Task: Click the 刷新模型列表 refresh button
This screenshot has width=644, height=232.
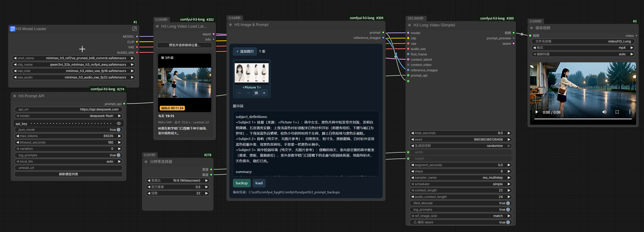Action: click(x=69, y=174)
